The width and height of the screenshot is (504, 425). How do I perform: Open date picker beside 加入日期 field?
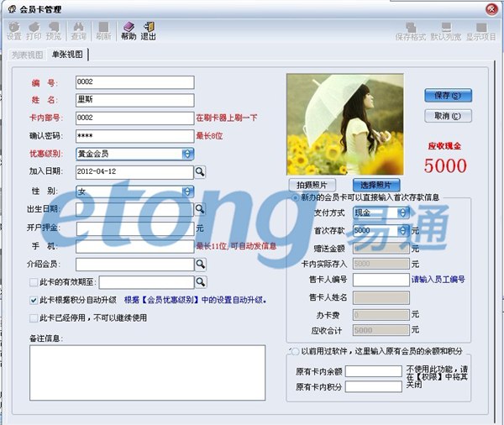pyautogui.click(x=200, y=172)
